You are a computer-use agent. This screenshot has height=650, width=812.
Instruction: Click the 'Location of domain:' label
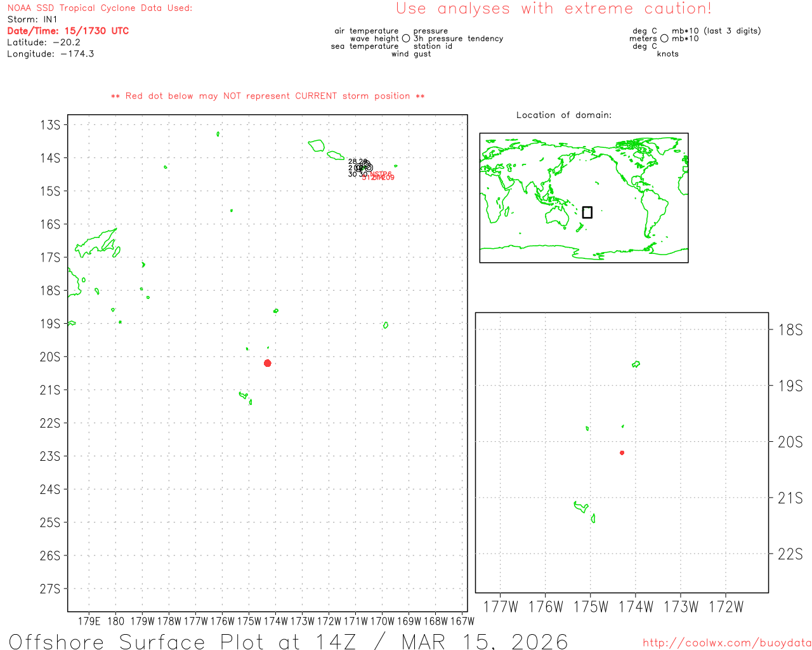(563, 115)
